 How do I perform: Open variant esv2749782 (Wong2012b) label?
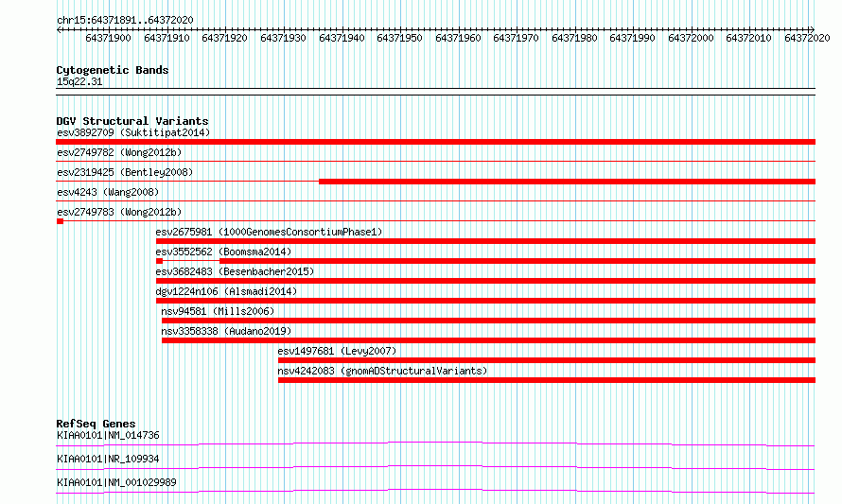(119, 152)
